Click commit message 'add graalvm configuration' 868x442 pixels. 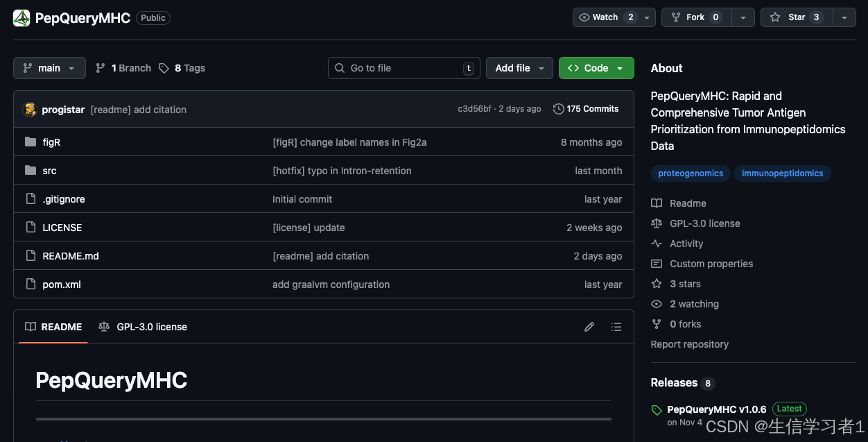tap(331, 284)
